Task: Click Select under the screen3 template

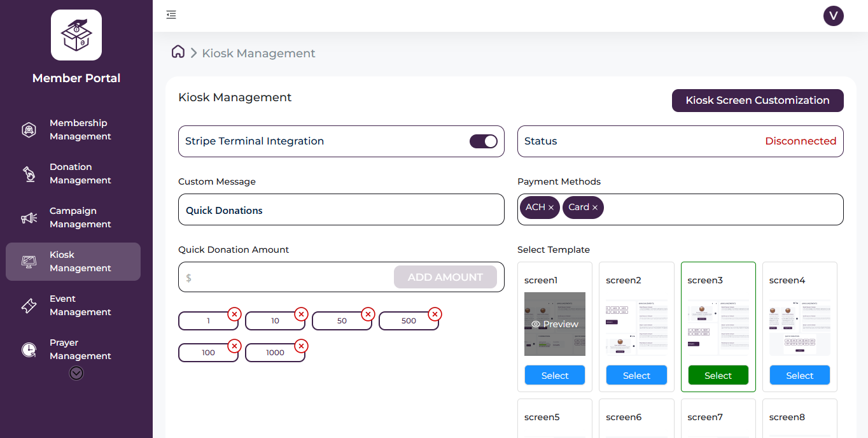Action: pyautogui.click(x=718, y=375)
